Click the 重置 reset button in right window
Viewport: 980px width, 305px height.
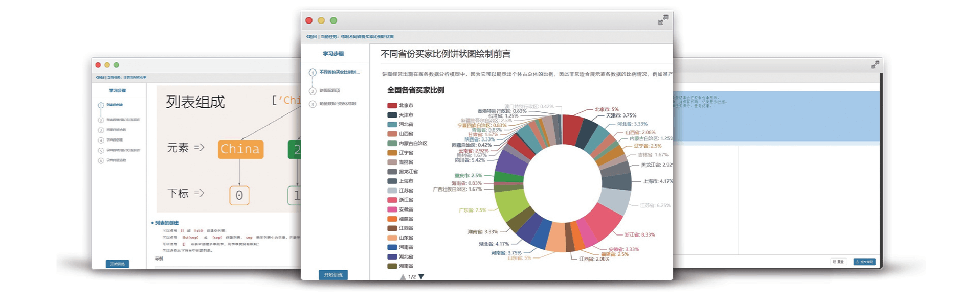point(838,262)
